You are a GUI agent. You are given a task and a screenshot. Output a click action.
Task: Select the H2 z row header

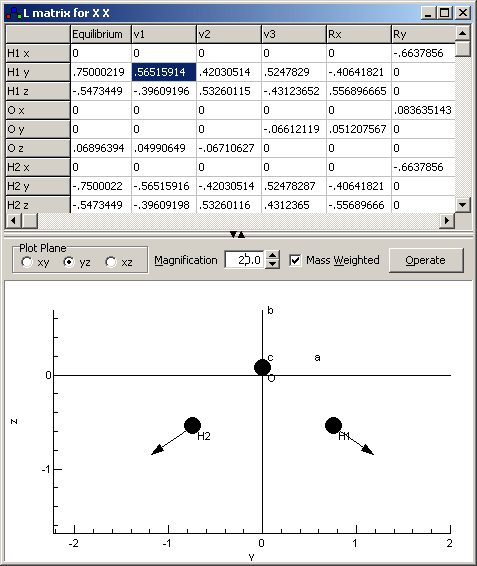[x=38, y=205]
